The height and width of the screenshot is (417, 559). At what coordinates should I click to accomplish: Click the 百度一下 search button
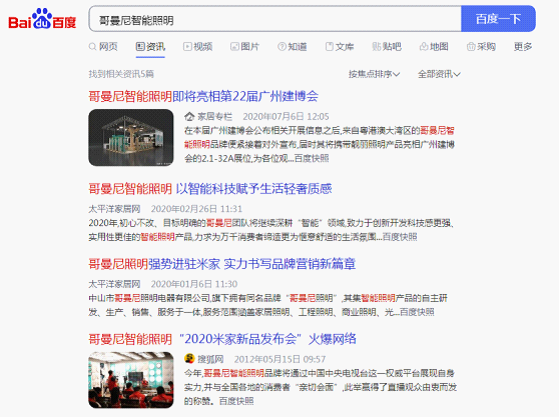498,19
